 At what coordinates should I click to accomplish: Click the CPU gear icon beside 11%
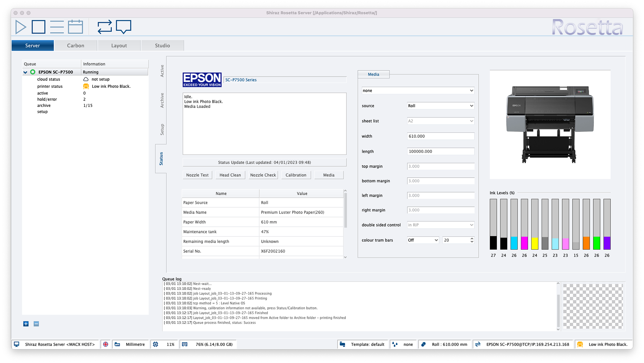pos(156,344)
